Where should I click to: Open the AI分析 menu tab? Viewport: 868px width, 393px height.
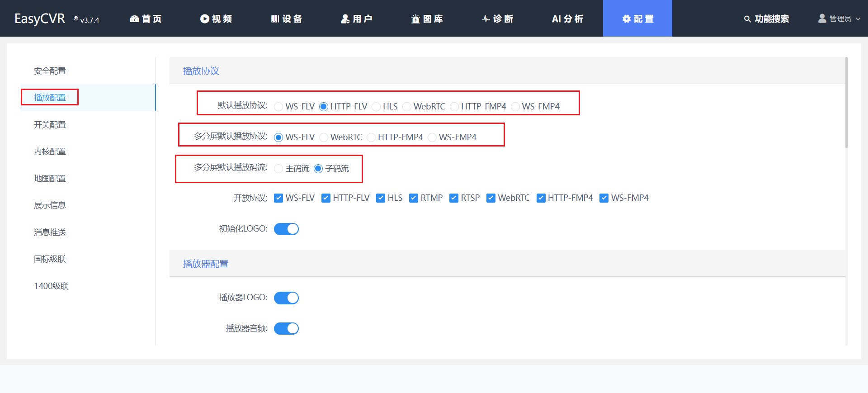(567, 19)
